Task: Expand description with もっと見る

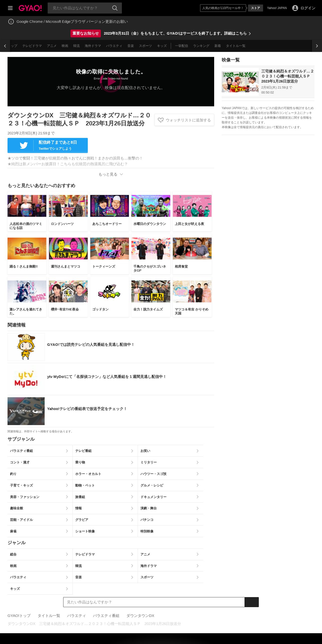Action: [111, 174]
